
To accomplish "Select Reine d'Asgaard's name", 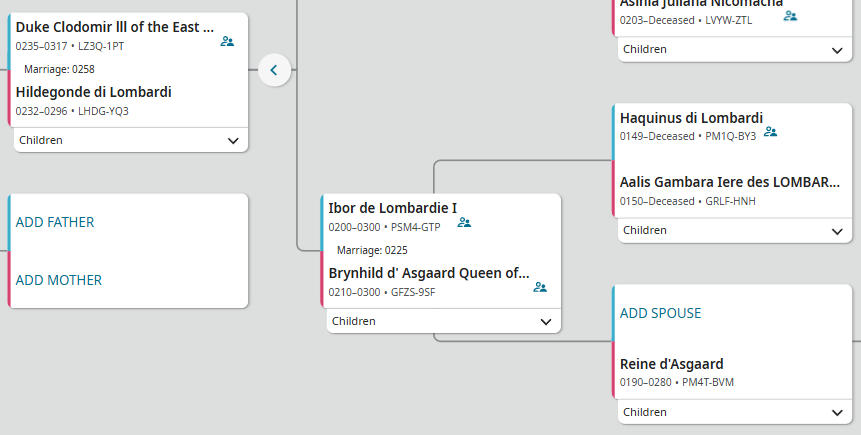I will tap(671, 364).
